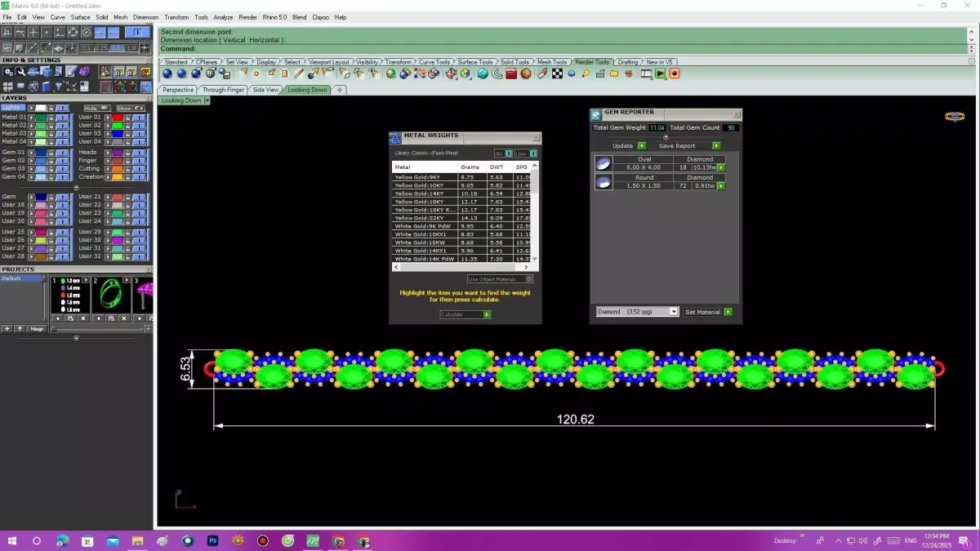Viewport: 980px width, 551px height.
Task: Toggle visibility of Heads layer
Action: click(x=140, y=153)
